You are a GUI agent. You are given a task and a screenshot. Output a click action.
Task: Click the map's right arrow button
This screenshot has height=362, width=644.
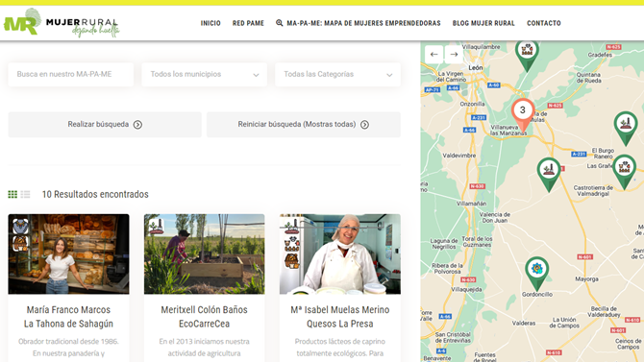pyautogui.click(x=454, y=54)
